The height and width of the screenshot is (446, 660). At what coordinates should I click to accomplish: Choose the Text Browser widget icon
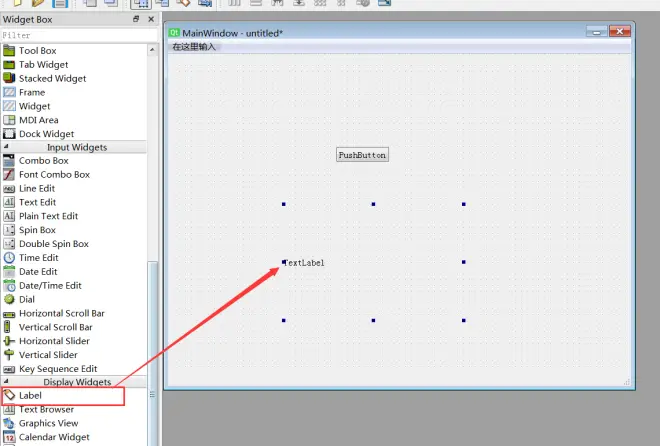click(x=9, y=409)
